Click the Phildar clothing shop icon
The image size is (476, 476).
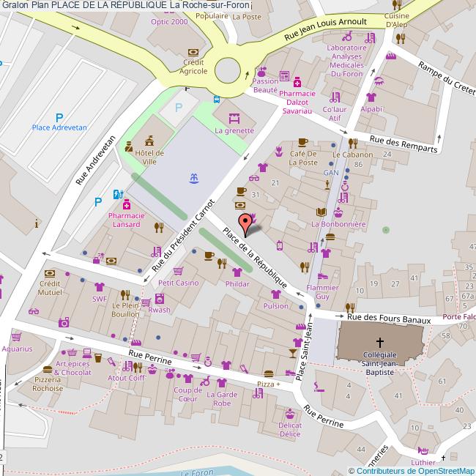tap(238, 272)
